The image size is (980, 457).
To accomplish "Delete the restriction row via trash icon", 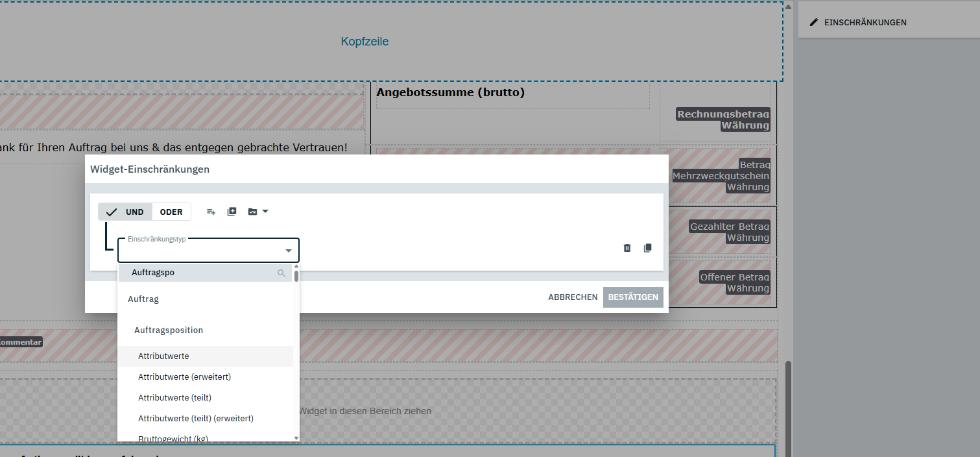I will click(627, 248).
